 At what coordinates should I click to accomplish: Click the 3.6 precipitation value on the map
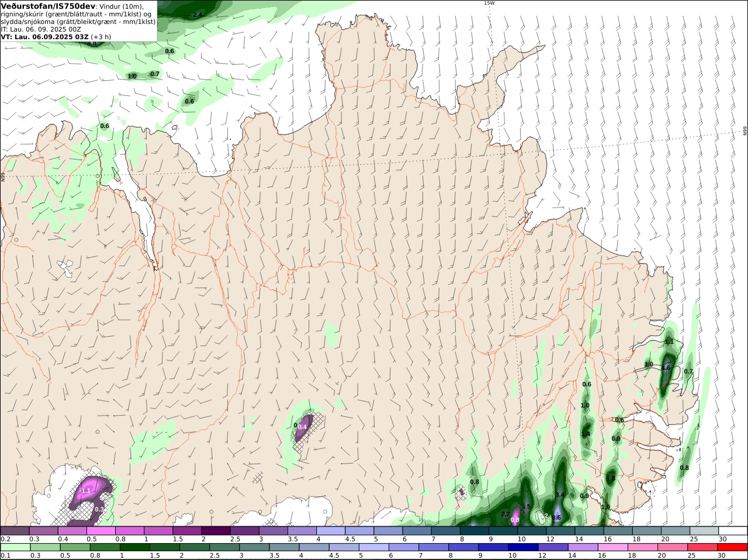pos(557,517)
